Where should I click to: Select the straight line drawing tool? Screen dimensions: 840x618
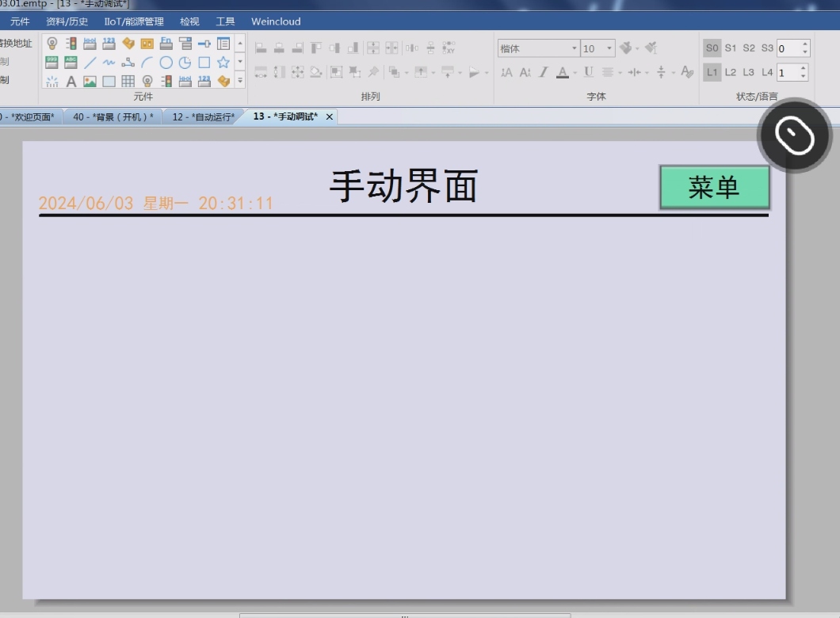point(90,63)
